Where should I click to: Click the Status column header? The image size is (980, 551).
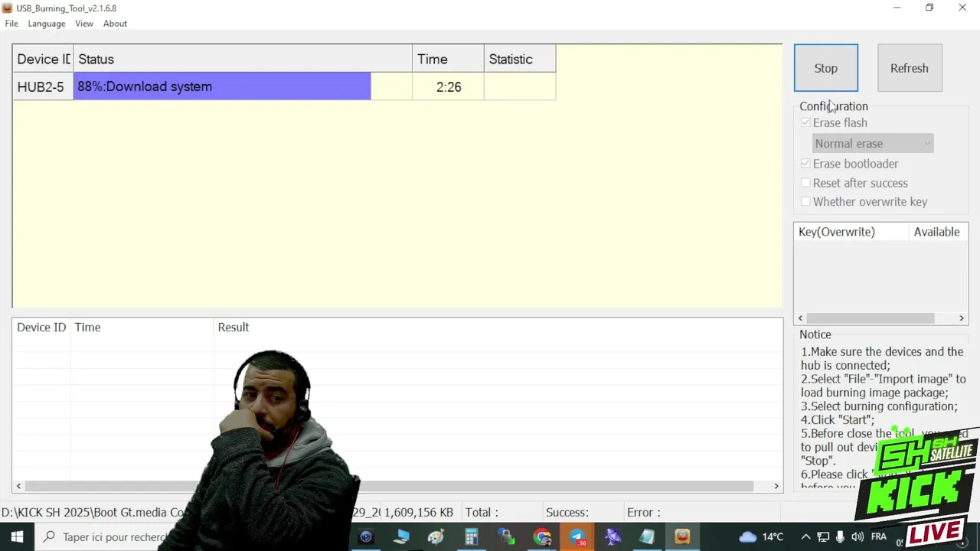[243, 59]
